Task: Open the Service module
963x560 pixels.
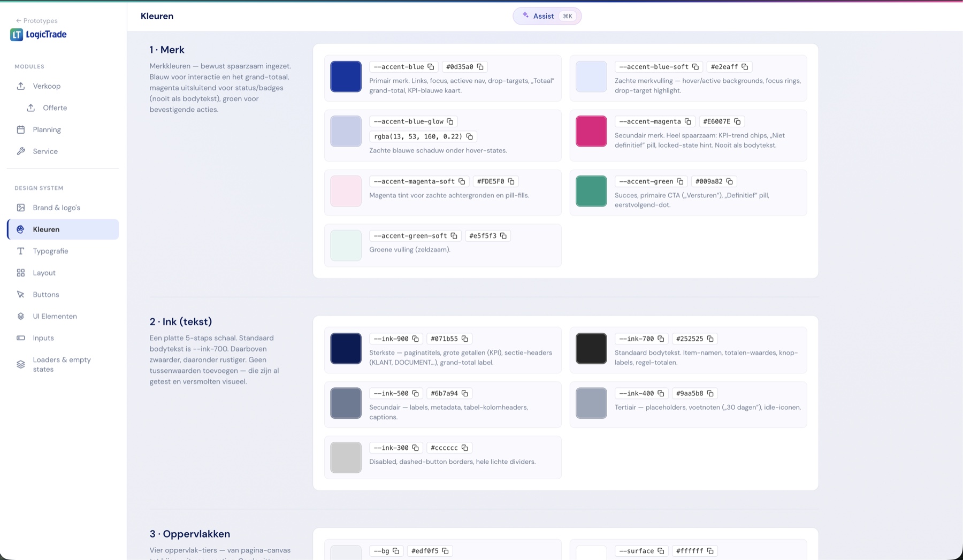Action: [63, 151]
